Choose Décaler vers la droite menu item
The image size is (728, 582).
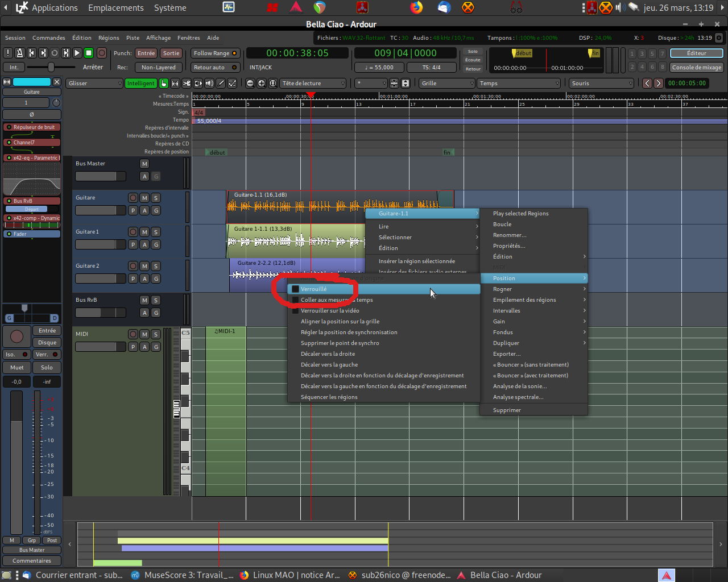(x=384, y=354)
